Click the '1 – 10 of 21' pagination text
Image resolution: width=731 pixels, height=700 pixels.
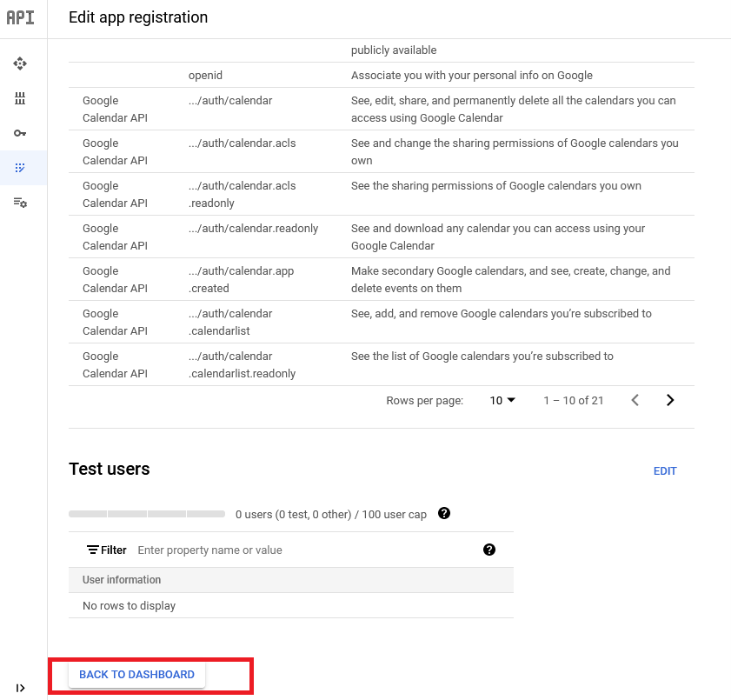574,401
